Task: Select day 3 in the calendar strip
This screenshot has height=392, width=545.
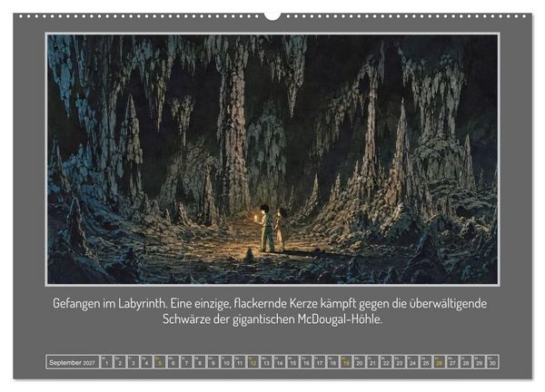Action: pos(134,362)
